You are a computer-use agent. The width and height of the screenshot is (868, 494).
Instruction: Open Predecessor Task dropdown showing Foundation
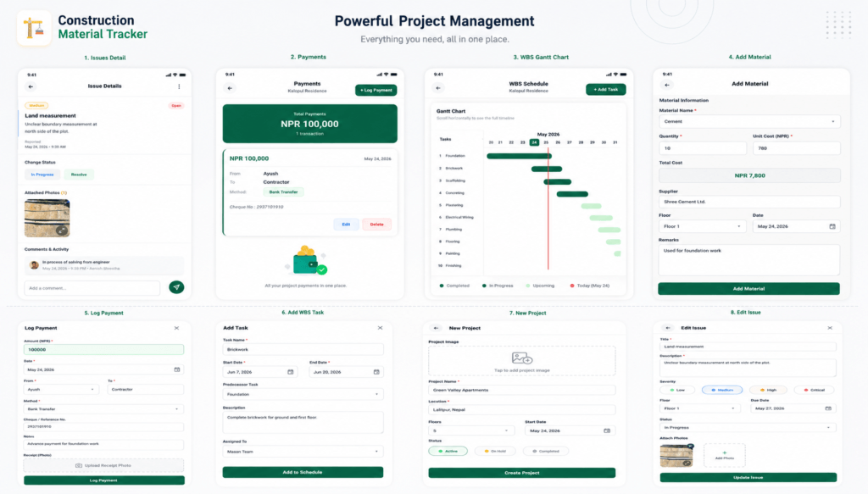pyautogui.click(x=303, y=394)
